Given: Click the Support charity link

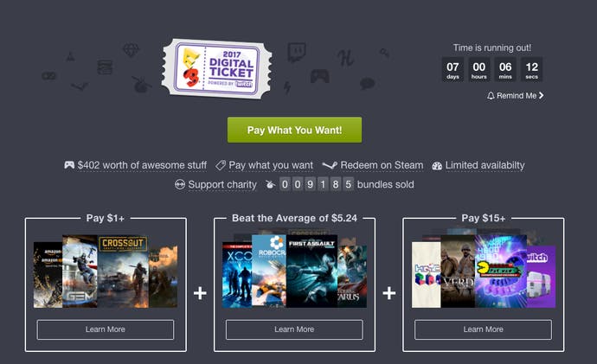Looking at the screenshot, I should coord(222,184).
